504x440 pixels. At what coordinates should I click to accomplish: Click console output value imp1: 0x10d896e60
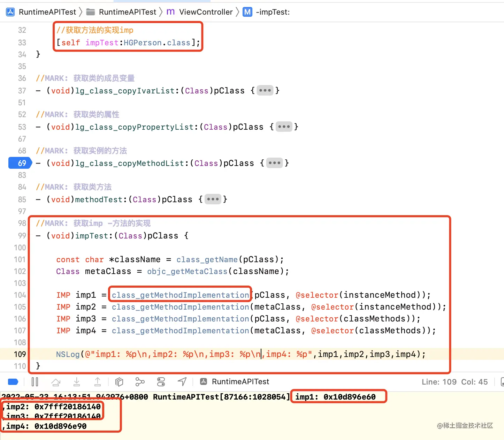[x=335, y=397]
